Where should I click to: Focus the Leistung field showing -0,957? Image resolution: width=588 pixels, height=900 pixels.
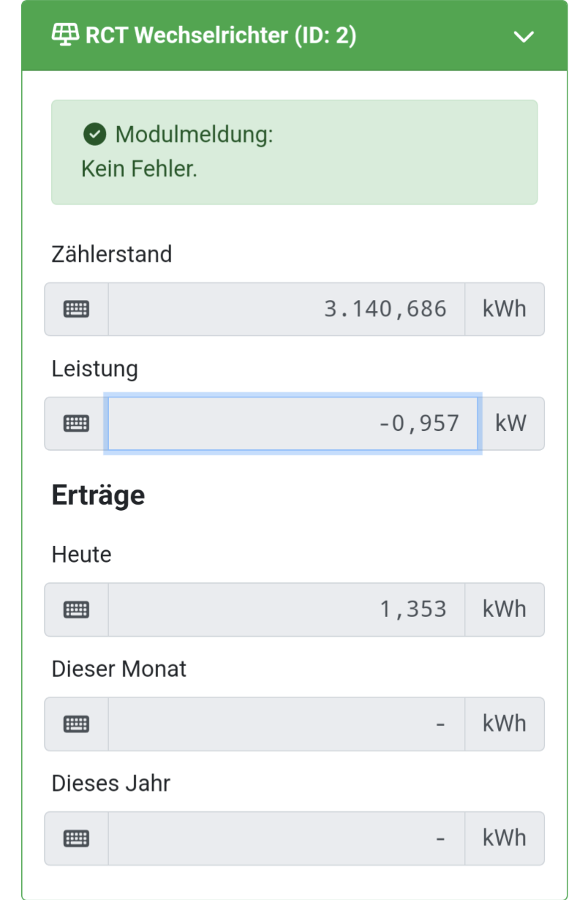[293, 423]
